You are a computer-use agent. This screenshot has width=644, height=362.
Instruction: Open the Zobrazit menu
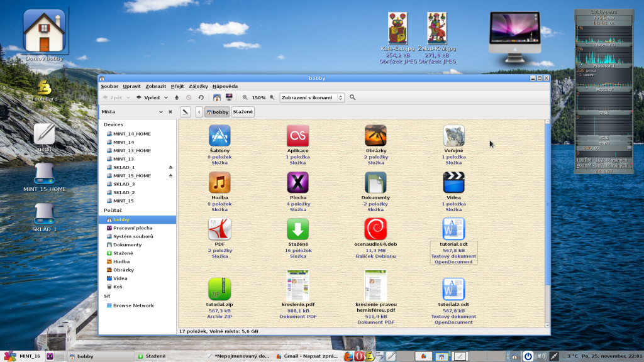[x=156, y=86]
